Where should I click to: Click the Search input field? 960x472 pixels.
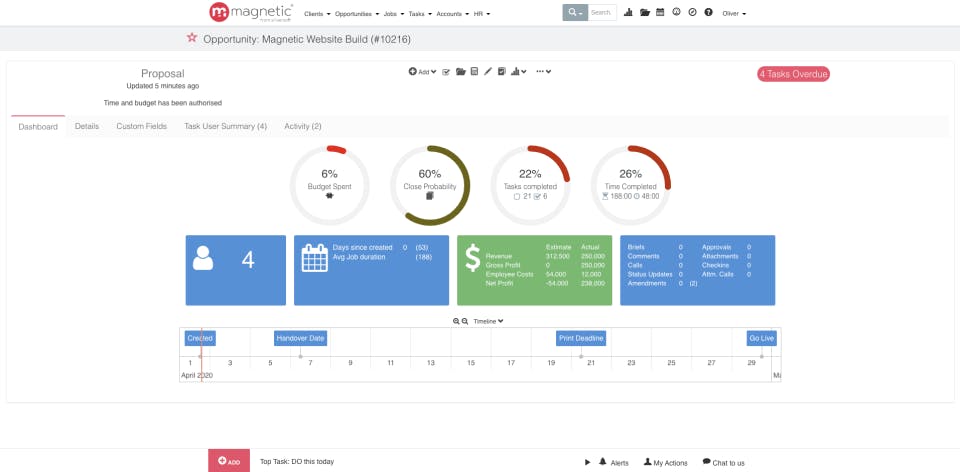(602, 12)
